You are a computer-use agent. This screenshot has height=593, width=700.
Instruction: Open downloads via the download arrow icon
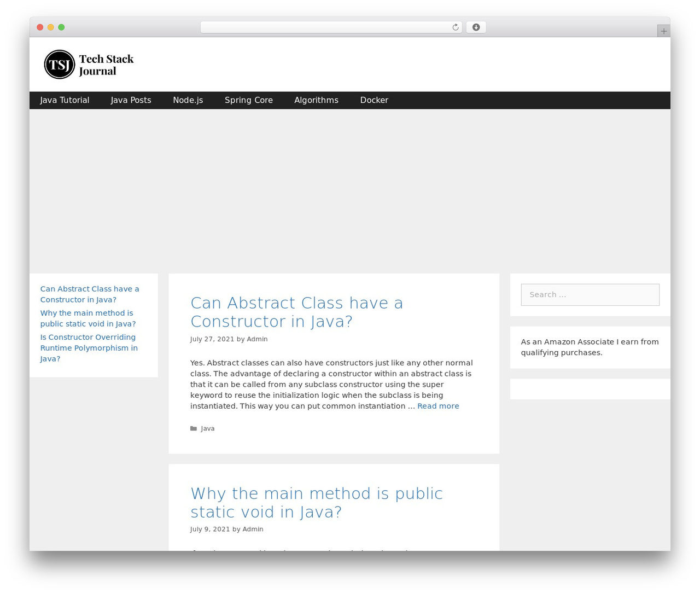476,27
